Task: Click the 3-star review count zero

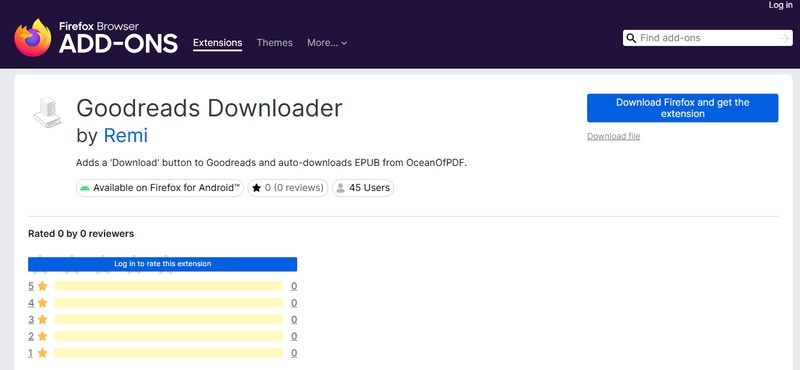Action: point(294,320)
